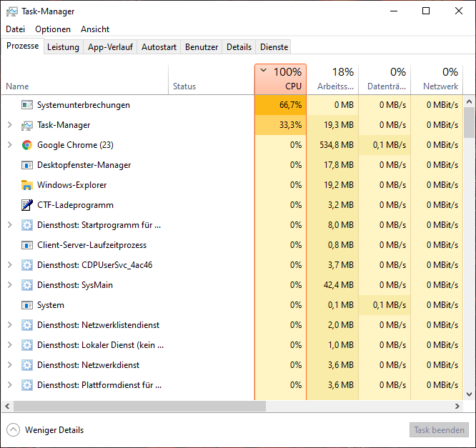Switch to the Benutzer tab
The width and height of the screenshot is (476, 448).
pyautogui.click(x=202, y=47)
